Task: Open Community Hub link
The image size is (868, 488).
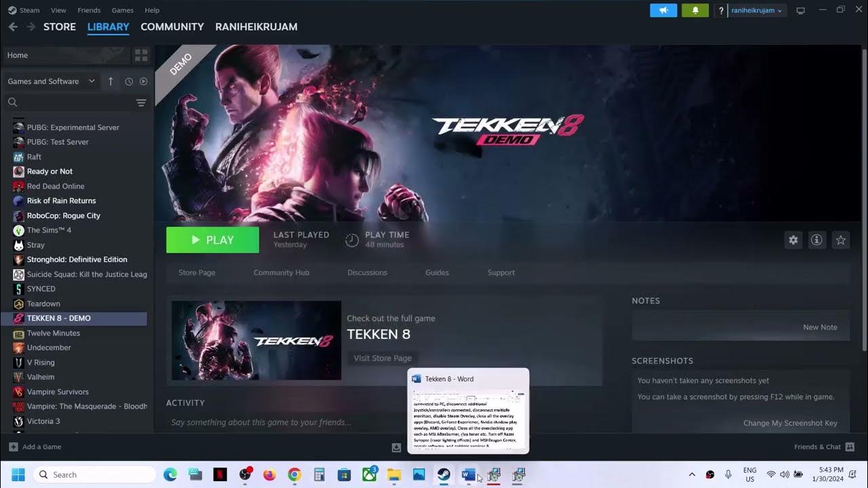Action: tap(281, 272)
